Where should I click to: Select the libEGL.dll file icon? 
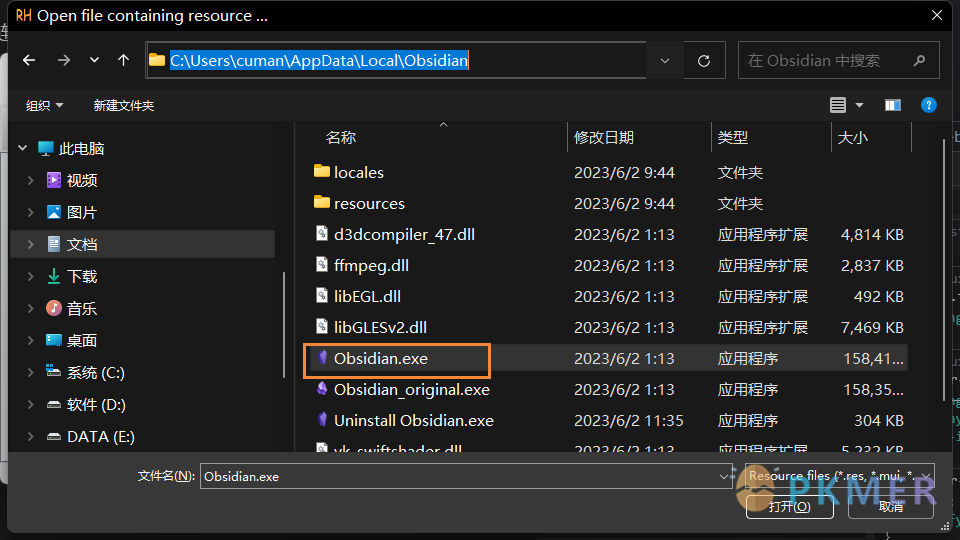(x=322, y=295)
